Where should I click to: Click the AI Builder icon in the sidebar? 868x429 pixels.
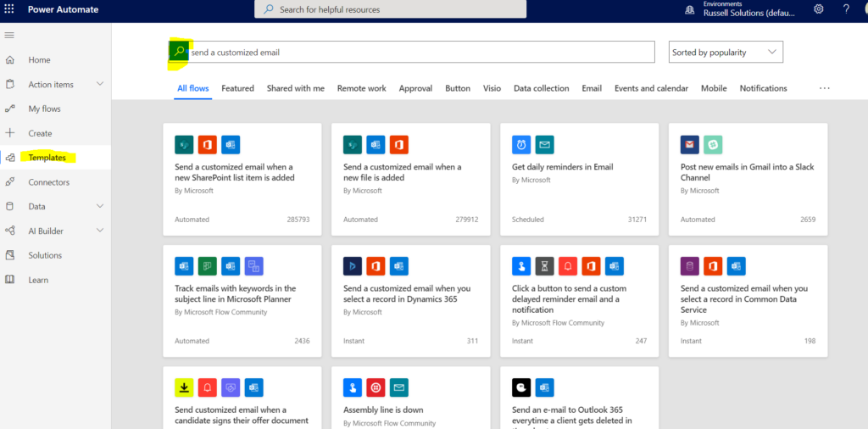(9, 231)
